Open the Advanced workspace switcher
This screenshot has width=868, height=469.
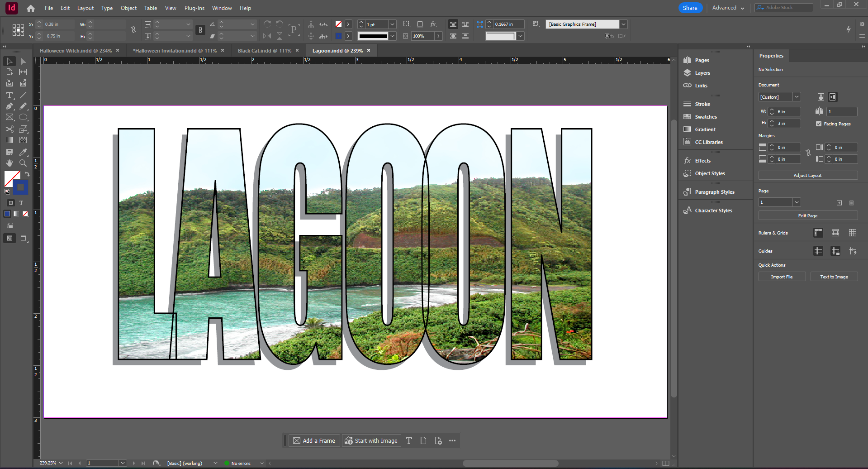[x=728, y=8]
